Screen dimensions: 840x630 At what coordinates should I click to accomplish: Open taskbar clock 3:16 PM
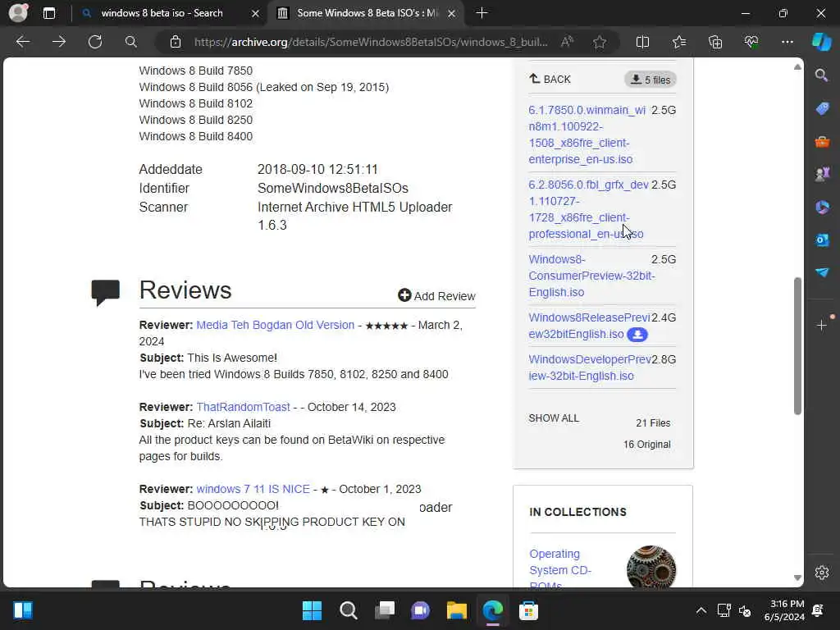784,610
